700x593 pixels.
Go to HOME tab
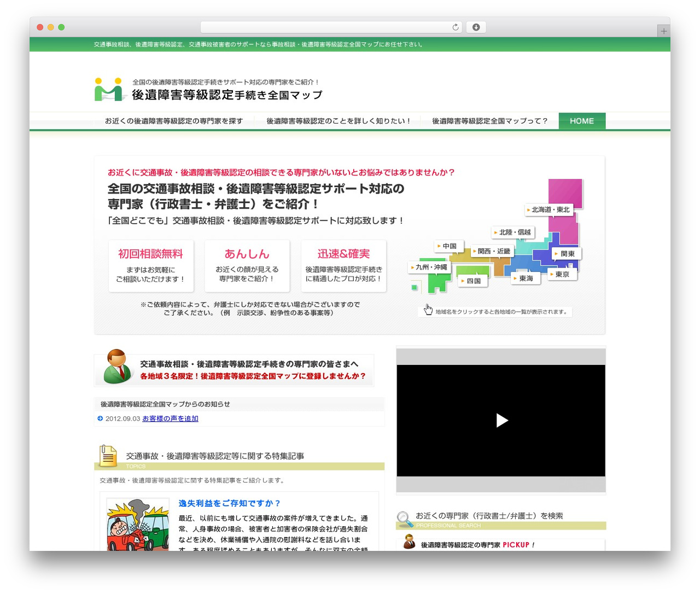(x=582, y=121)
